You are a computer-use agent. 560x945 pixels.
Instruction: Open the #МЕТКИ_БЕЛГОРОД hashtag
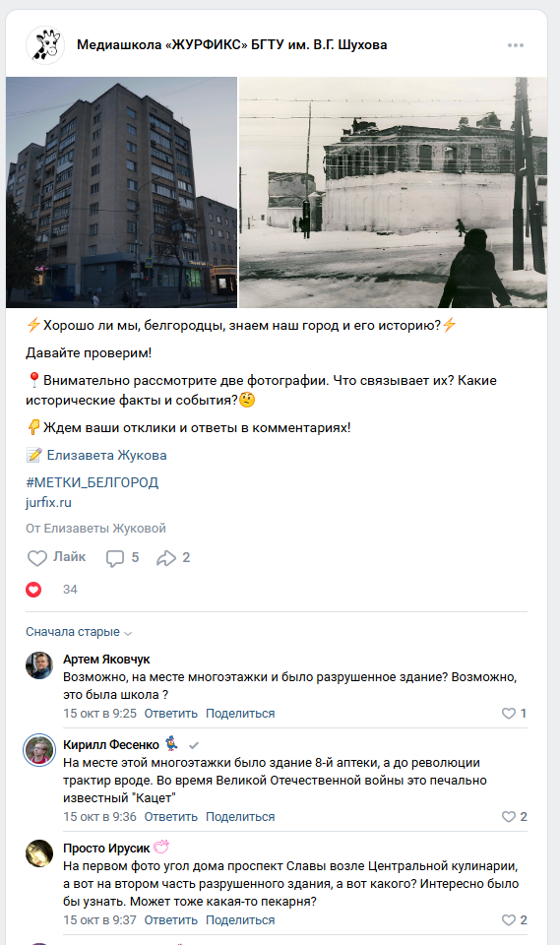coord(92,482)
